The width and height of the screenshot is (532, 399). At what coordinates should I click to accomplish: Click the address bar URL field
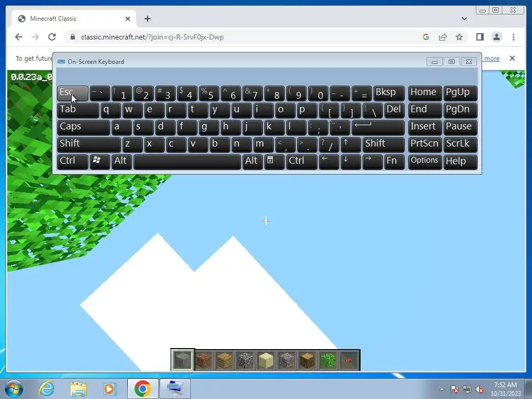pyautogui.click(x=243, y=37)
